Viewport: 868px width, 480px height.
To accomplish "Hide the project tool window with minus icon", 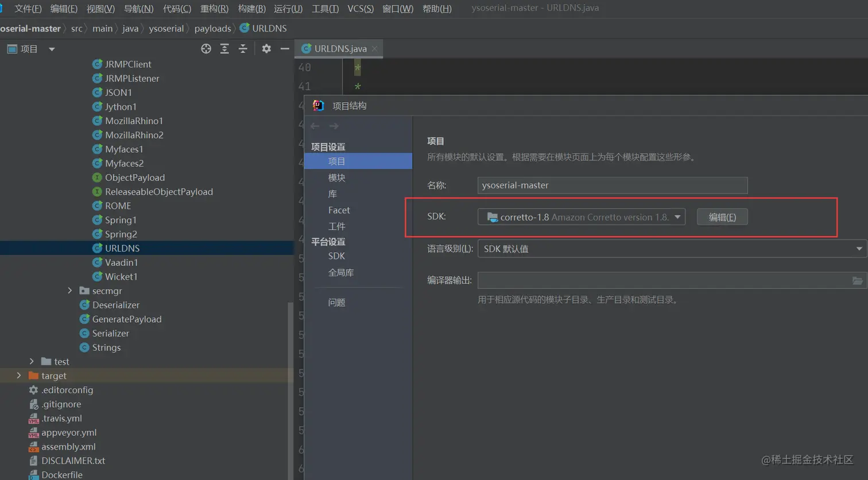I will click(285, 49).
